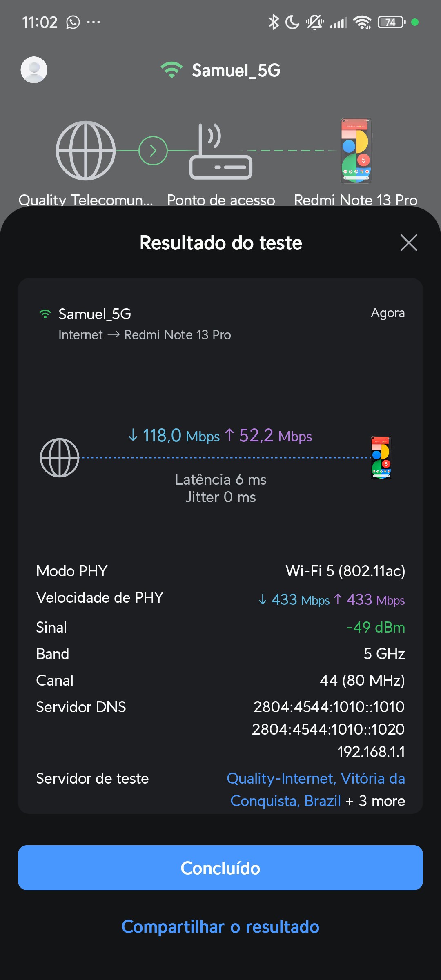Tap the battery indicator in status bar

point(391,22)
